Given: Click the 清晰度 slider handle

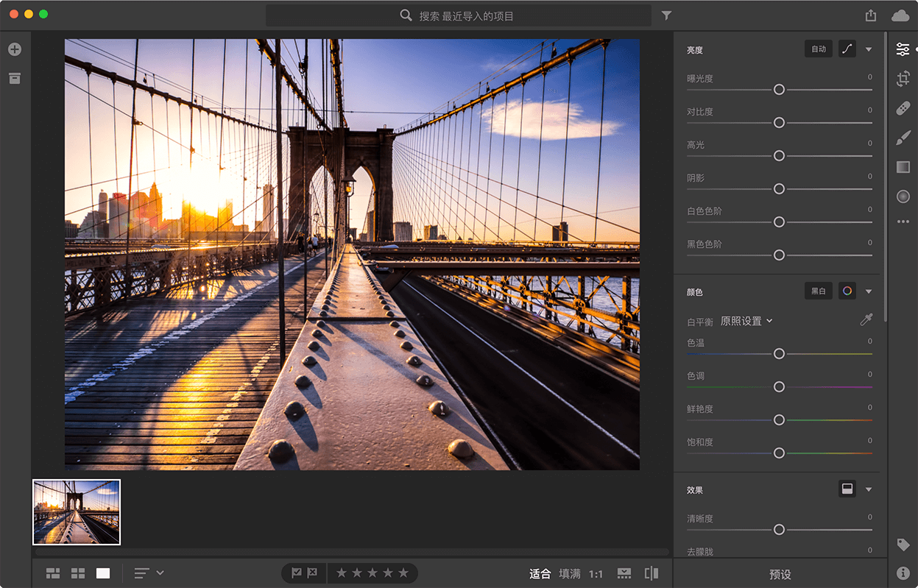Looking at the screenshot, I should click(779, 529).
